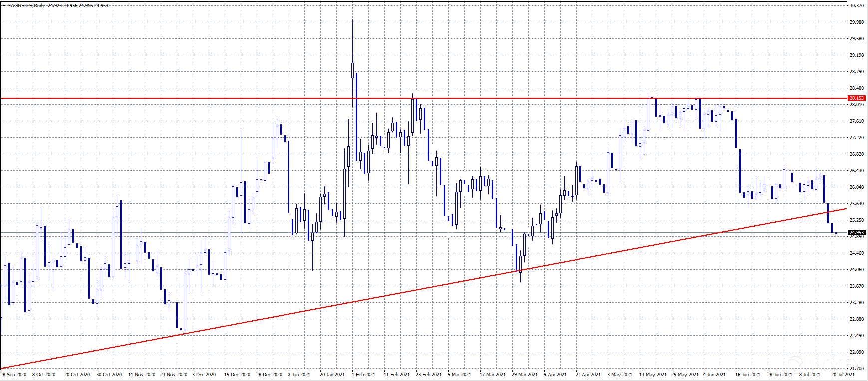Click the 22.880 price axis label
This screenshot has height=381, width=868.
click(857, 319)
